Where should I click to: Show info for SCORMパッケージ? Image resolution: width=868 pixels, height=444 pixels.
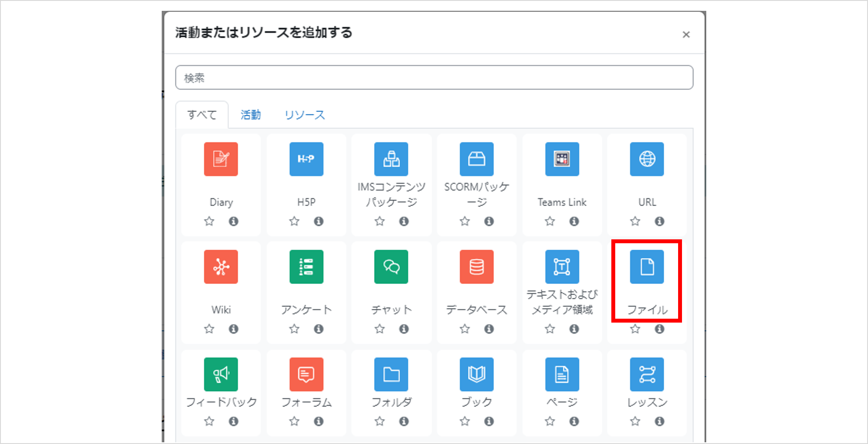pos(489,221)
